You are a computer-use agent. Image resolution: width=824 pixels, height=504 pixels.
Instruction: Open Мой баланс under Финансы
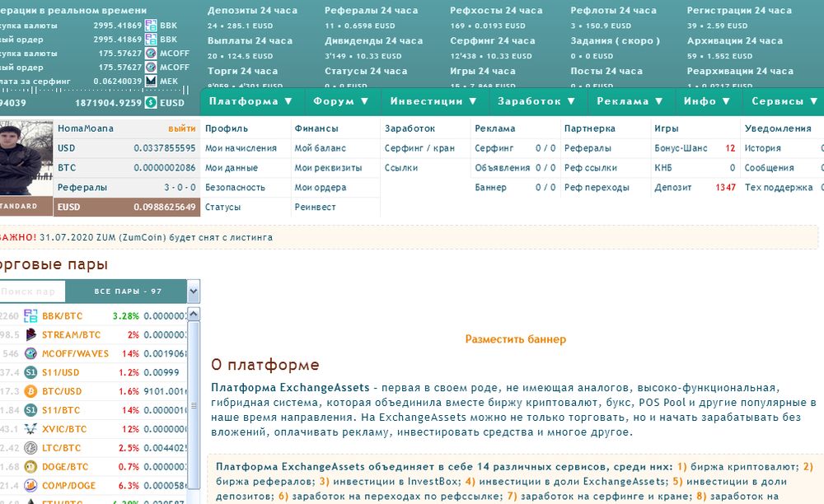(x=320, y=148)
